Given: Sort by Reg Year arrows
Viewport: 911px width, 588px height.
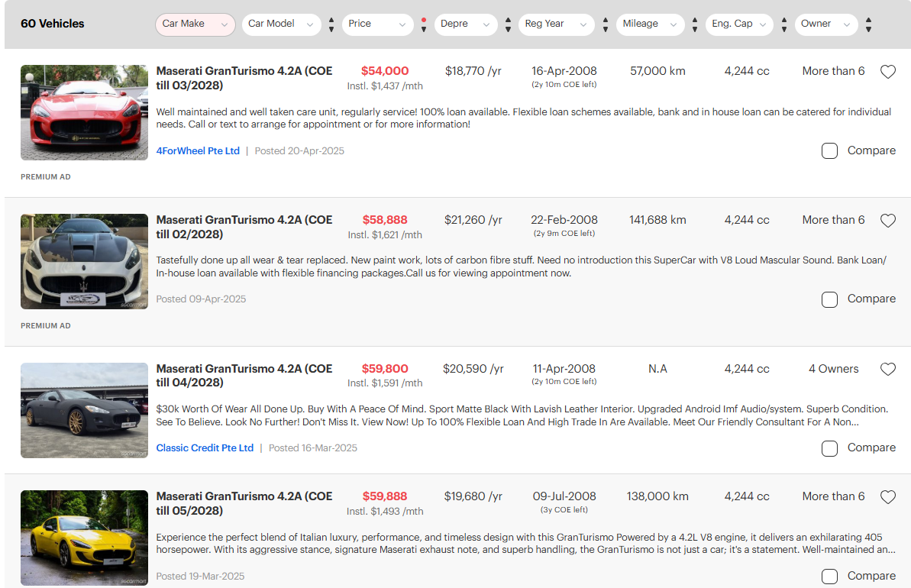Looking at the screenshot, I should 605,24.
